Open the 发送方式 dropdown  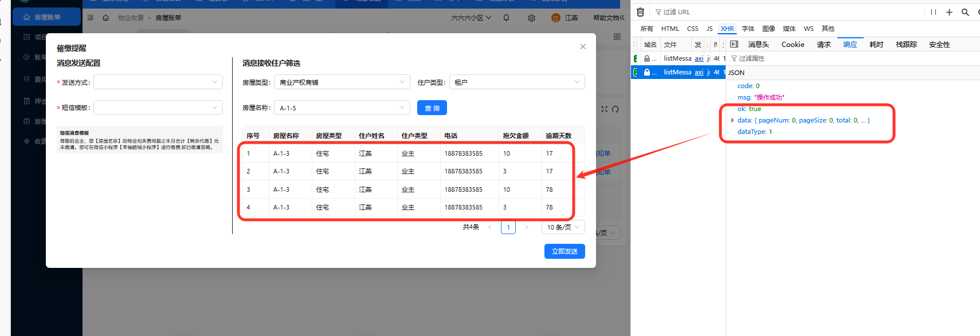coord(158,82)
